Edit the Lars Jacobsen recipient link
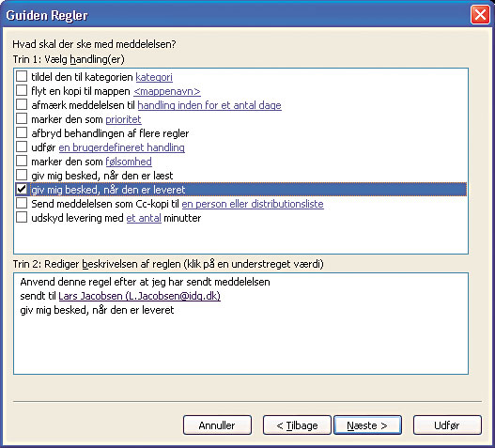 [x=140, y=296]
